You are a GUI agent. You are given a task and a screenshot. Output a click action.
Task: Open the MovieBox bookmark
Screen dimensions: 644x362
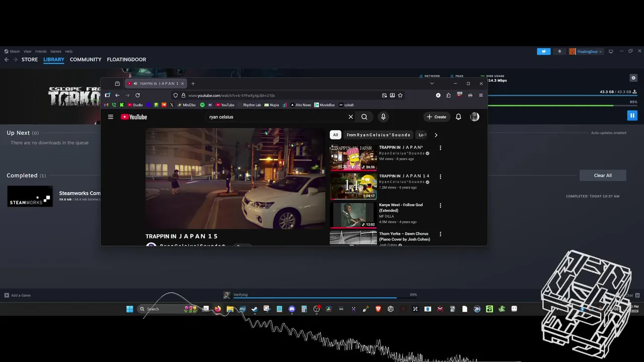[325, 105]
